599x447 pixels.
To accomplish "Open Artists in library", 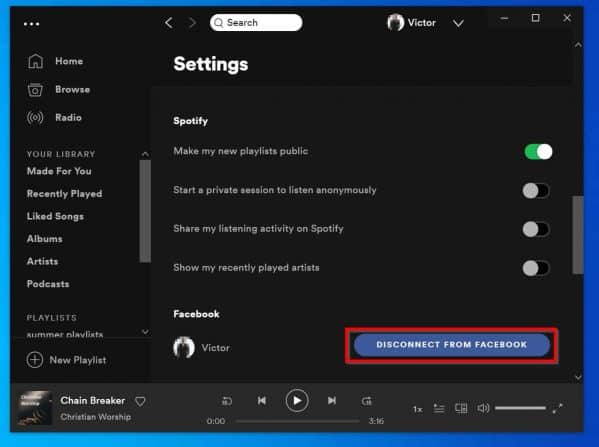I will (42, 261).
